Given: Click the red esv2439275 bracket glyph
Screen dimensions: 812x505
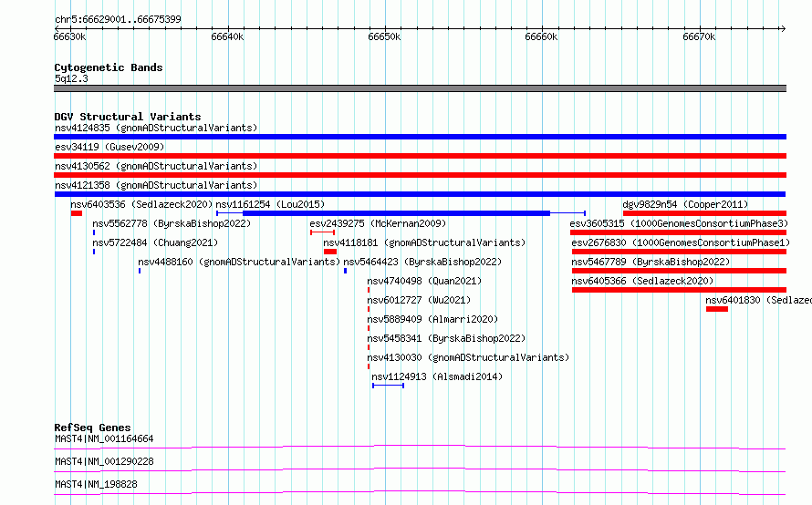Looking at the screenshot, I should (323, 232).
